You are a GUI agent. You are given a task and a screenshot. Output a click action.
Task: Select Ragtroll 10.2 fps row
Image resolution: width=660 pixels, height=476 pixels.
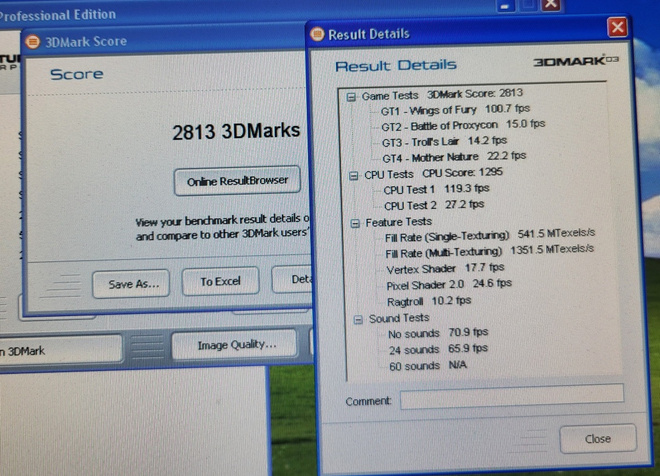tap(429, 301)
